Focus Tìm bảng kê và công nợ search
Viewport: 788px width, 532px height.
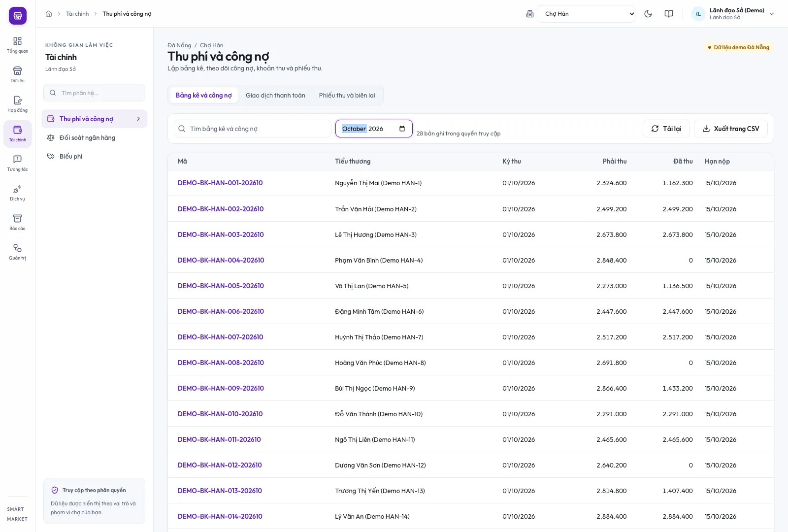coord(253,129)
